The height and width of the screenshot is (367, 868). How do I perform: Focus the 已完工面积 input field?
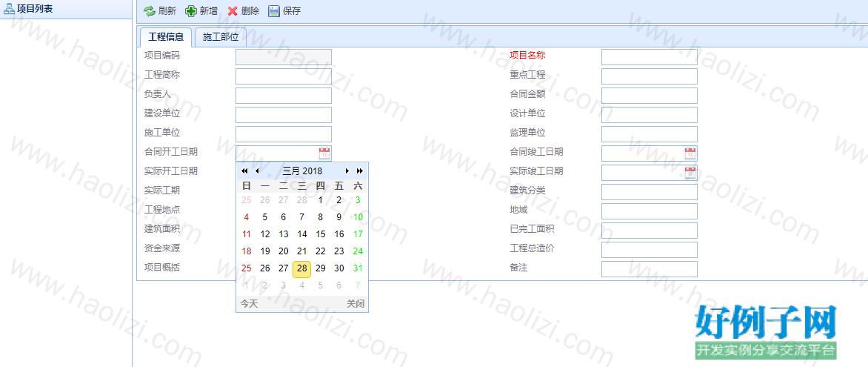point(650,231)
